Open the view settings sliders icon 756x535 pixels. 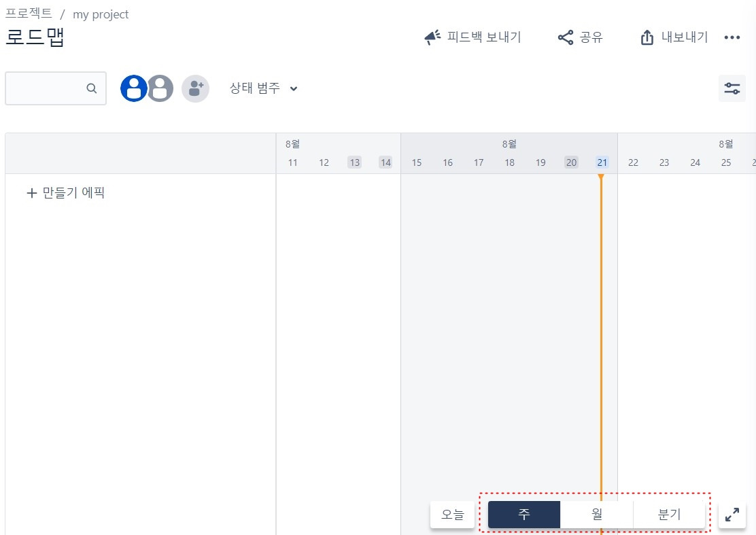732,88
